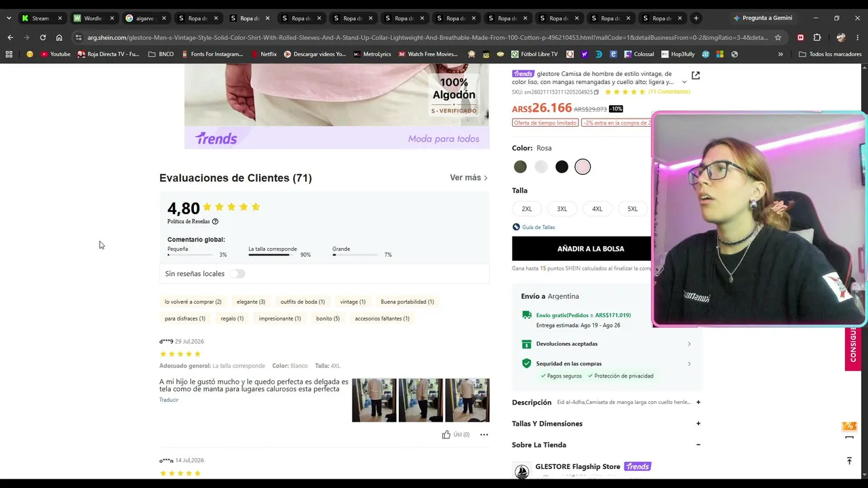Viewport: 868px width, 488px height.
Task: Open the GLESTORE store logo
Action: (521, 470)
